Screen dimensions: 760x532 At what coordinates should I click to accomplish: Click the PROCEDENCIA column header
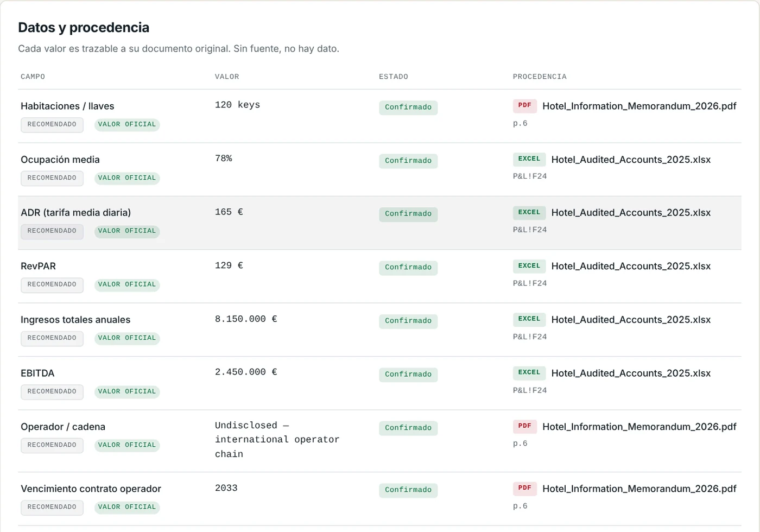[x=540, y=77]
